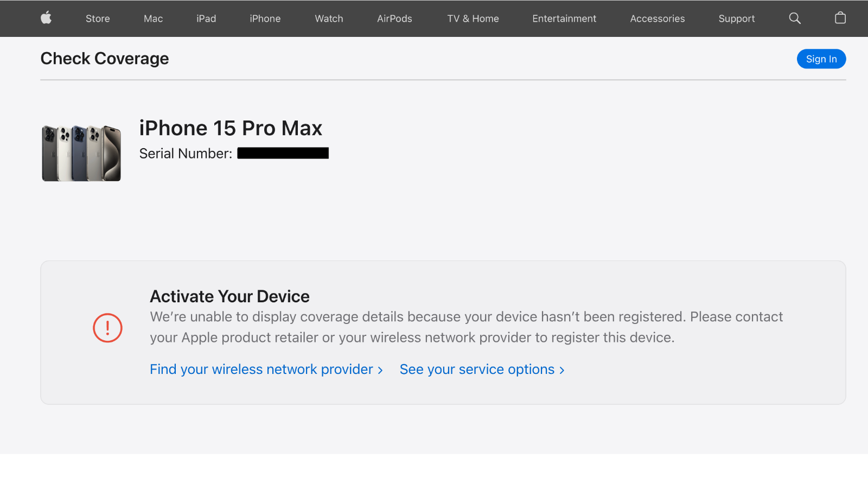Screen dimensions: 868x483
Task: Click the iPhone 15 Pro Max title
Action: (x=231, y=128)
